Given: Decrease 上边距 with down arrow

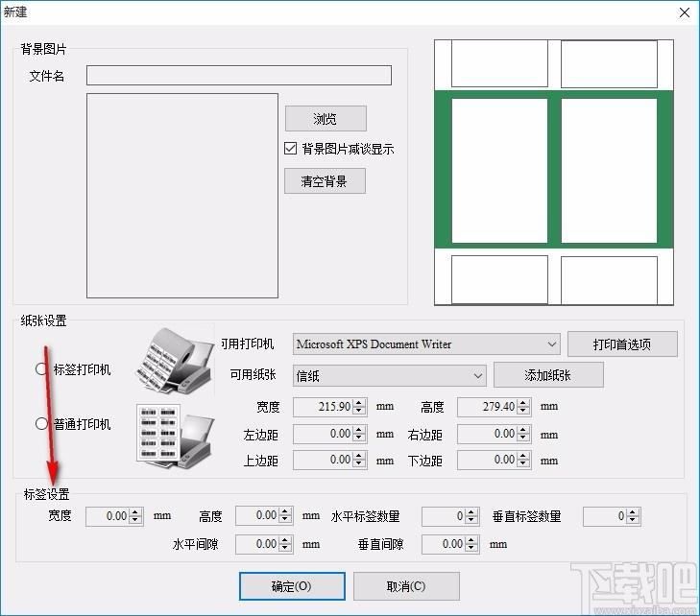Looking at the screenshot, I should point(359,464).
